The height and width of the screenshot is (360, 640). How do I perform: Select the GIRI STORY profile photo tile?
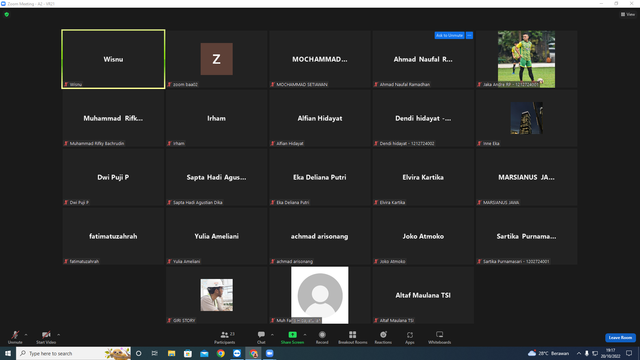click(217, 295)
